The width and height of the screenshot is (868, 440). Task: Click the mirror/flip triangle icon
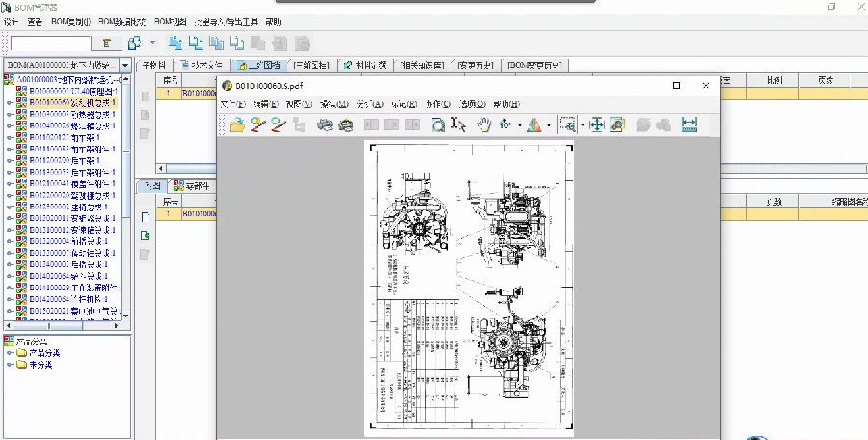click(534, 124)
